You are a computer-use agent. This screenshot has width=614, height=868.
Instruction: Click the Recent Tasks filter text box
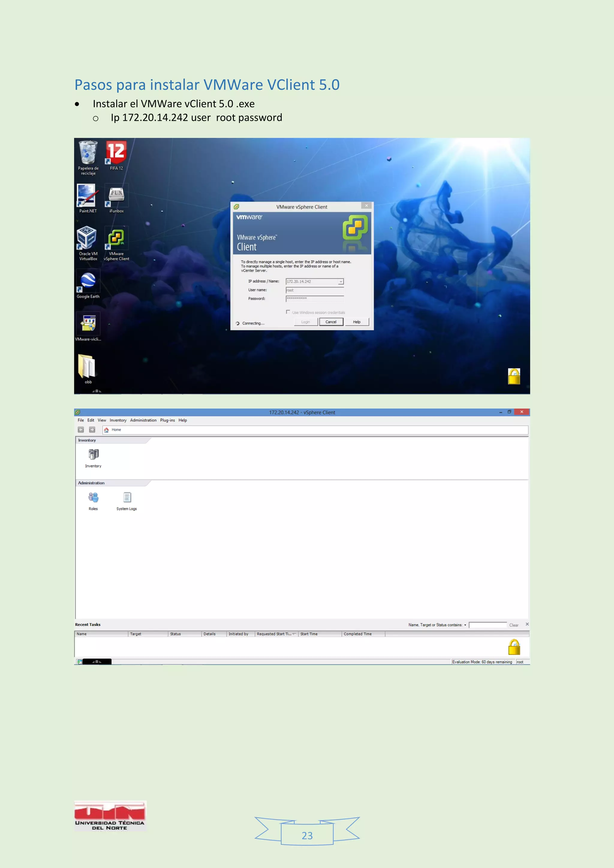pos(488,625)
